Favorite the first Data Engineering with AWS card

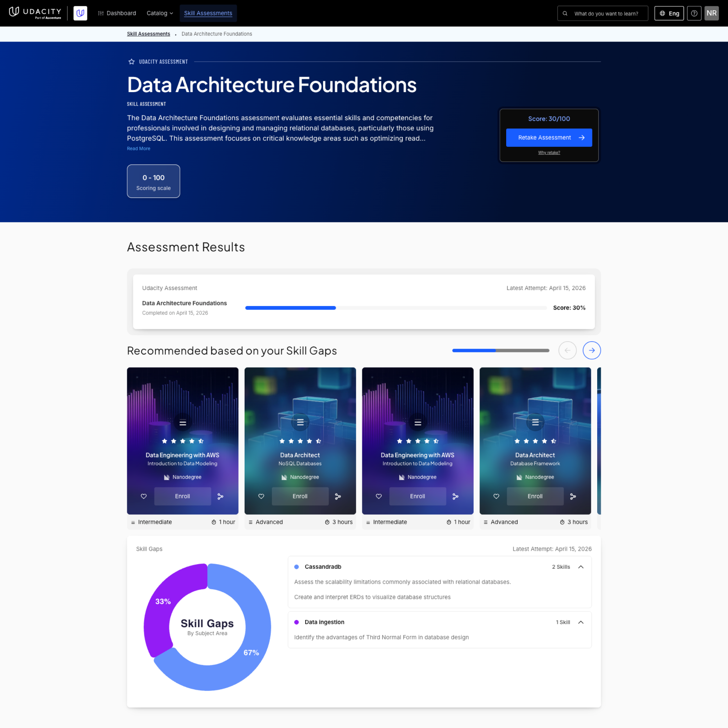click(144, 496)
